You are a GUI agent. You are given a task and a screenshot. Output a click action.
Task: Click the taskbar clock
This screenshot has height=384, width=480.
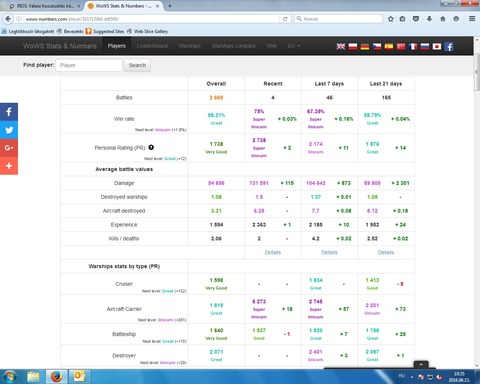click(459, 377)
